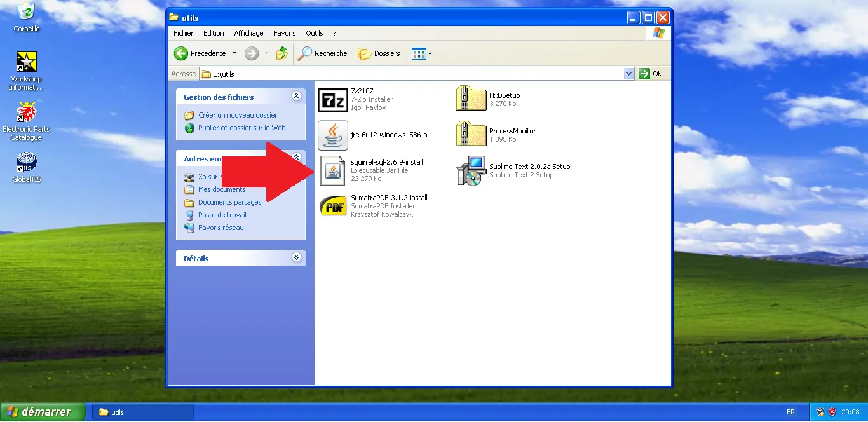This screenshot has height=422, width=868.
Task: Click the démarrer start button
Action: pos(43,412)
